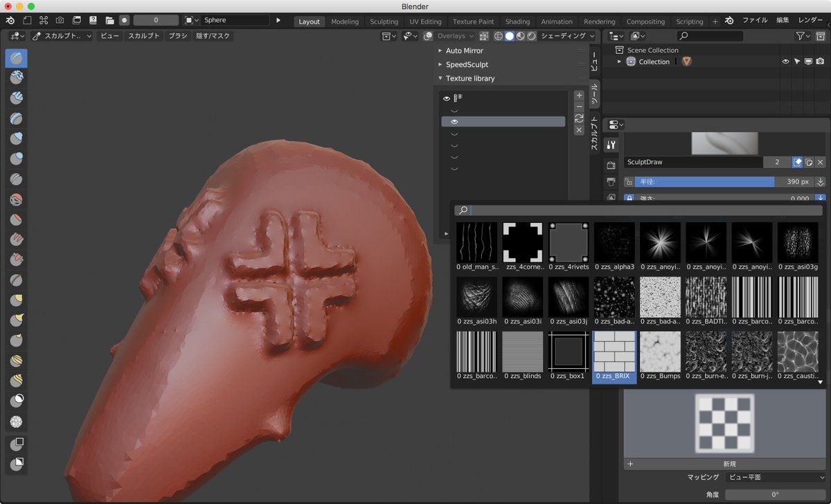Select the Clay Strips brush tool
The width and height of the screenshot is (831, 504).
point(17,98)
